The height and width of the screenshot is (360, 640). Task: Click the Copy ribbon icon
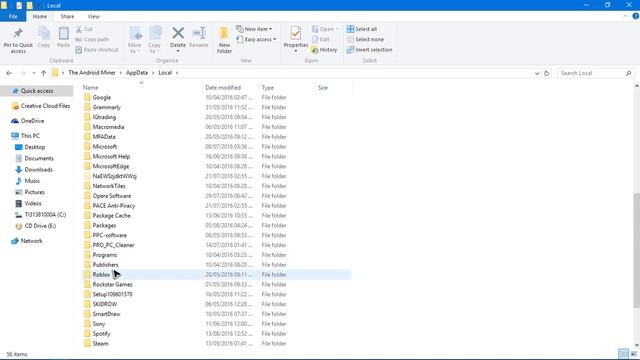tap(44, 33)
